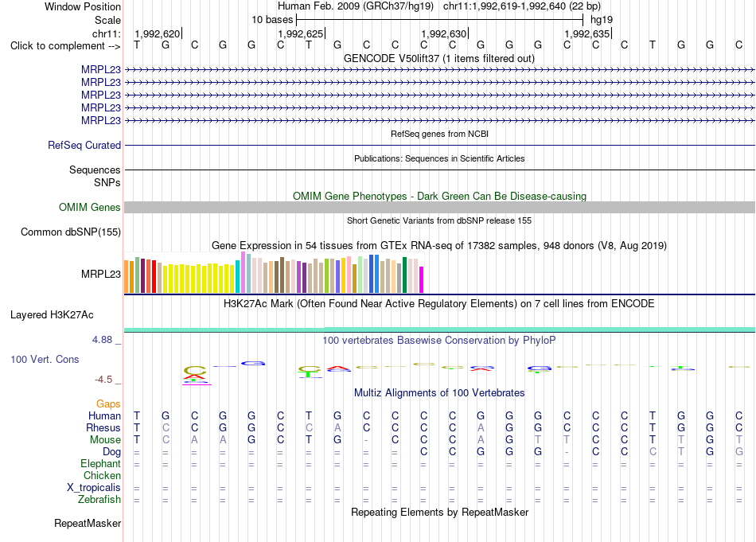Click the H3K27Ac Mark track title
The width and height of the screenshot is (756, 542).
tap(438, 304)
